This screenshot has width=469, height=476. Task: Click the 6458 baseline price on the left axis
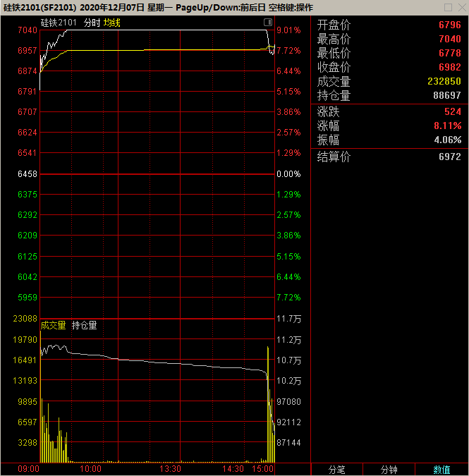click(28, 173)
